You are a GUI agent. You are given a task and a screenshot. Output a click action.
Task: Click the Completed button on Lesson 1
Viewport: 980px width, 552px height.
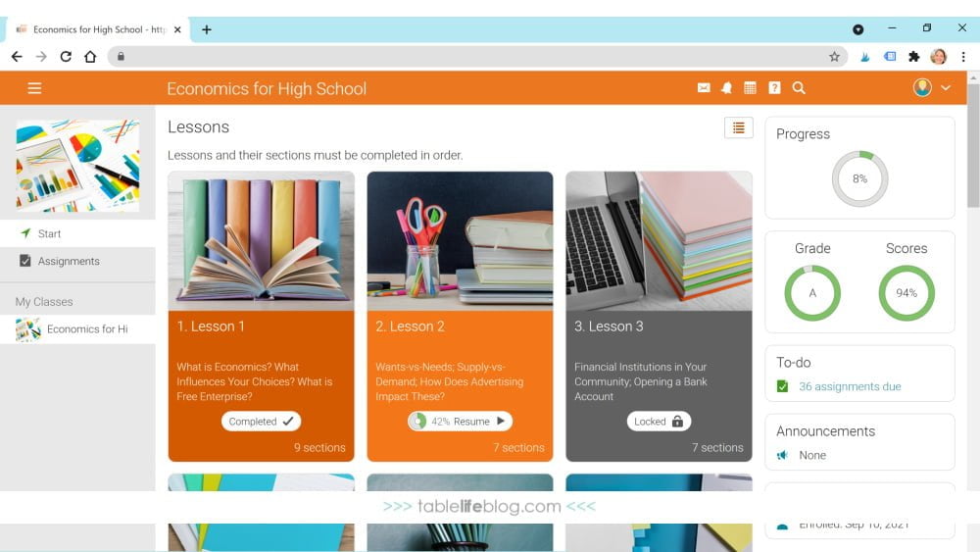point(262,422)
